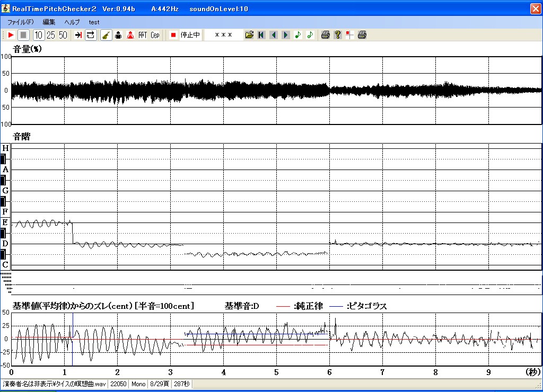Viewport: 543px width, 392px height.
Task: Choose the black person silhouette icon
Action: (118, 35)
